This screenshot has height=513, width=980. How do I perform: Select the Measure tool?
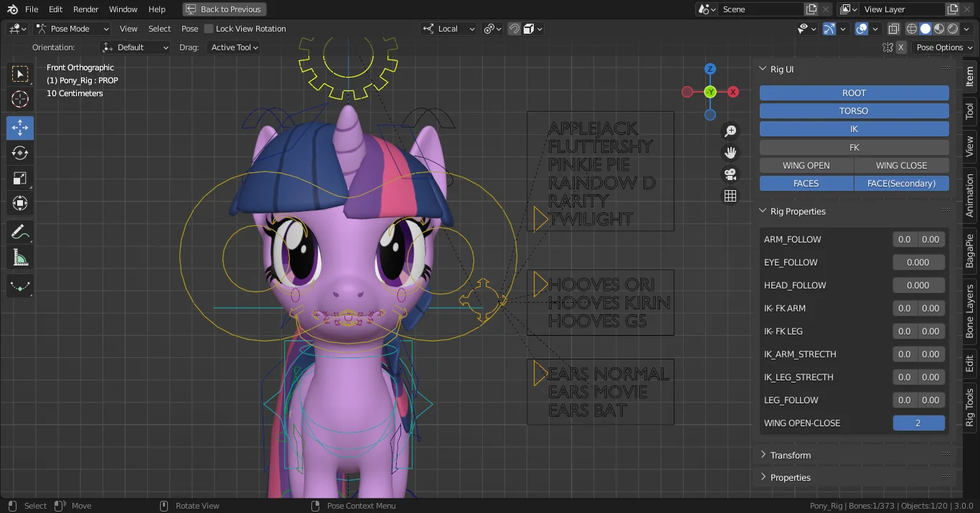point(19,256)
